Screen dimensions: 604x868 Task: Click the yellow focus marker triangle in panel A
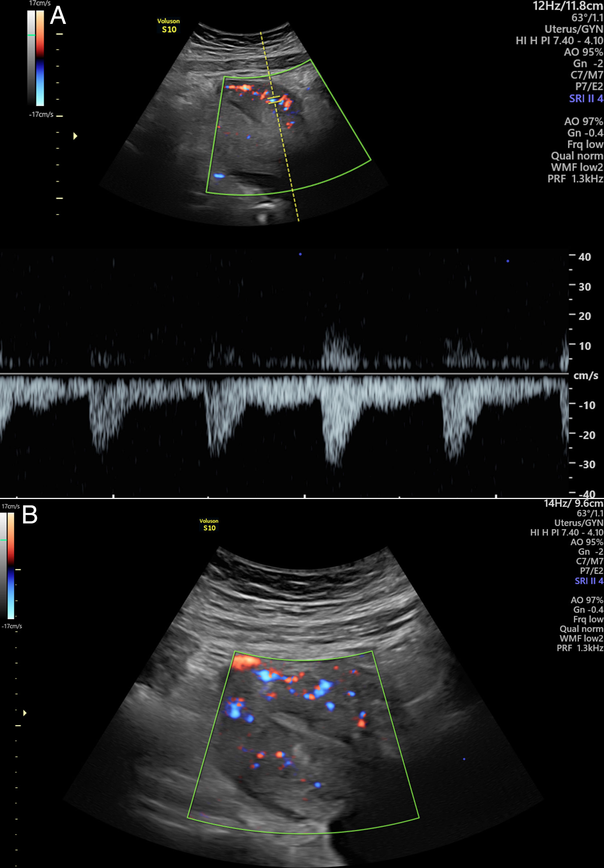tap(75, 136)
